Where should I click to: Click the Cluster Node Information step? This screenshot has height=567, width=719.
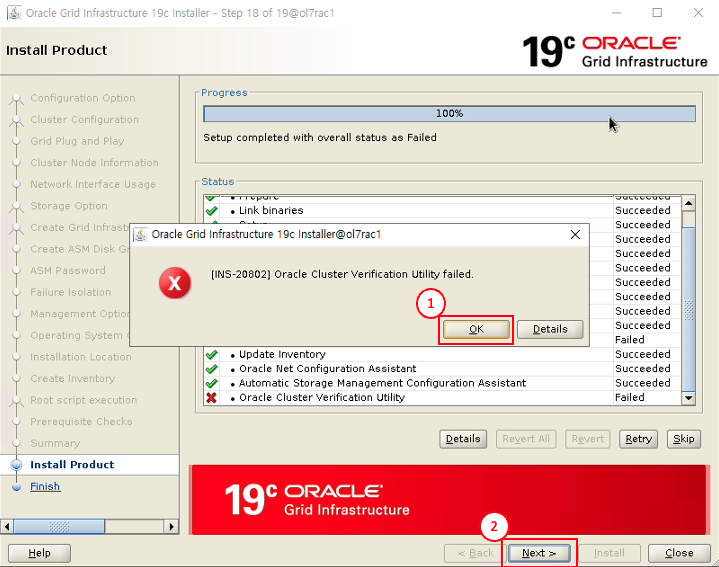[x=94, y=163]
